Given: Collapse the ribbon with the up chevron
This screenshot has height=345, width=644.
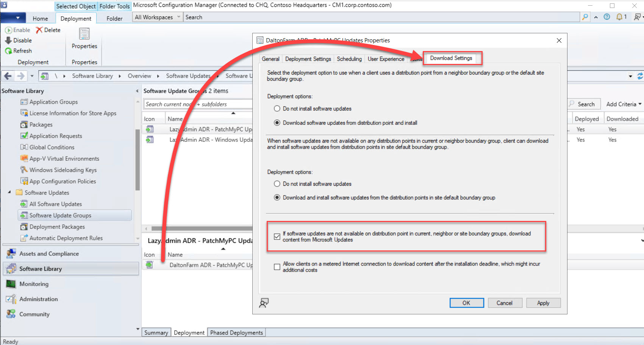Looking at the screenshot, I should click(x=596, y=17).
